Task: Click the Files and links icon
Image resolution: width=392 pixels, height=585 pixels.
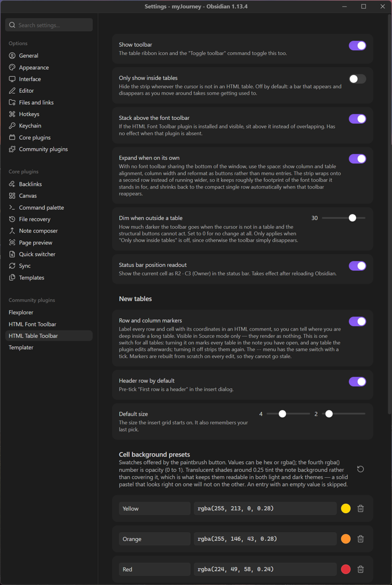Action: (x=13, y=102)
